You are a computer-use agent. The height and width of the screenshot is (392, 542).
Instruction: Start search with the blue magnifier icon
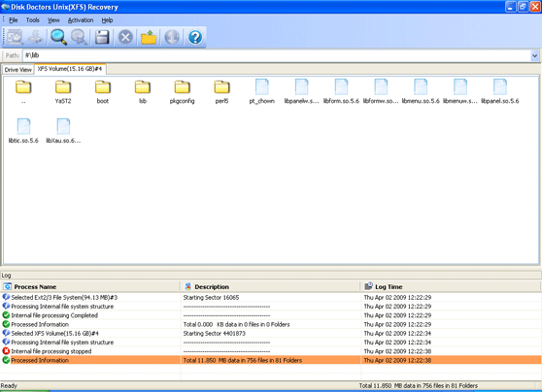coord(58,37)
